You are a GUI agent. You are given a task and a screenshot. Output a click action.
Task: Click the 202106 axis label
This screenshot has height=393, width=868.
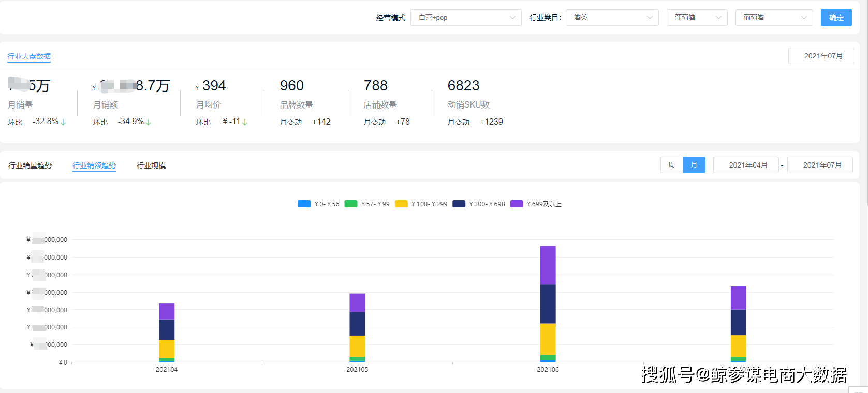click(x=548, y=370)
